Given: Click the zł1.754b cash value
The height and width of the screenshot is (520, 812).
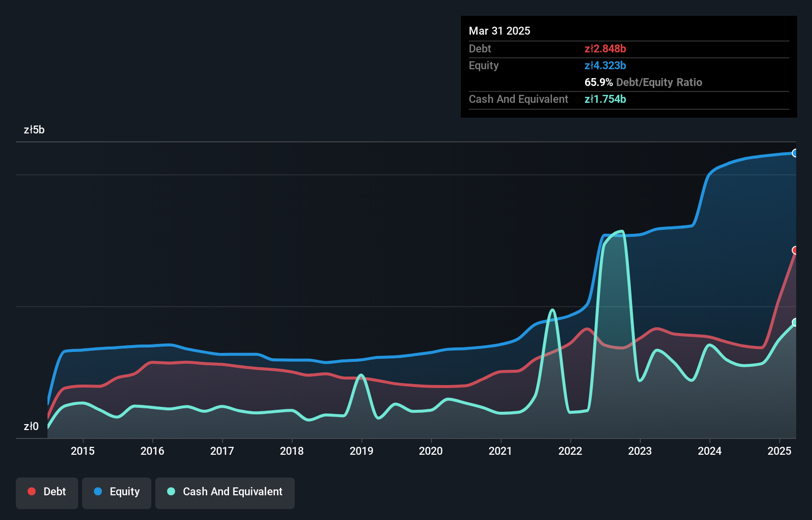Looking at the screenshot, I should pyautogui.click(x=605, y=99).
